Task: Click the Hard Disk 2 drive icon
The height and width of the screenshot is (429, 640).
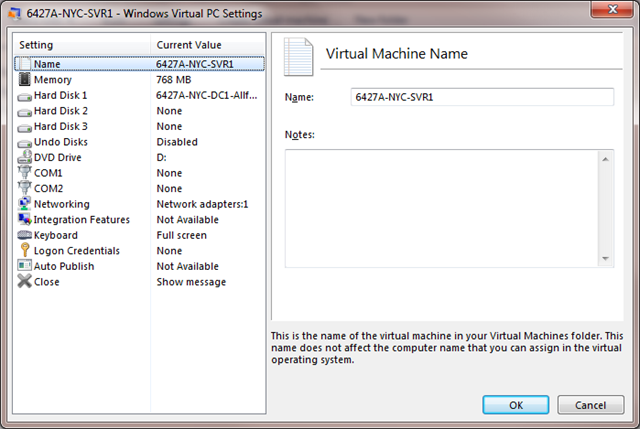Action: tap(24, 112)
